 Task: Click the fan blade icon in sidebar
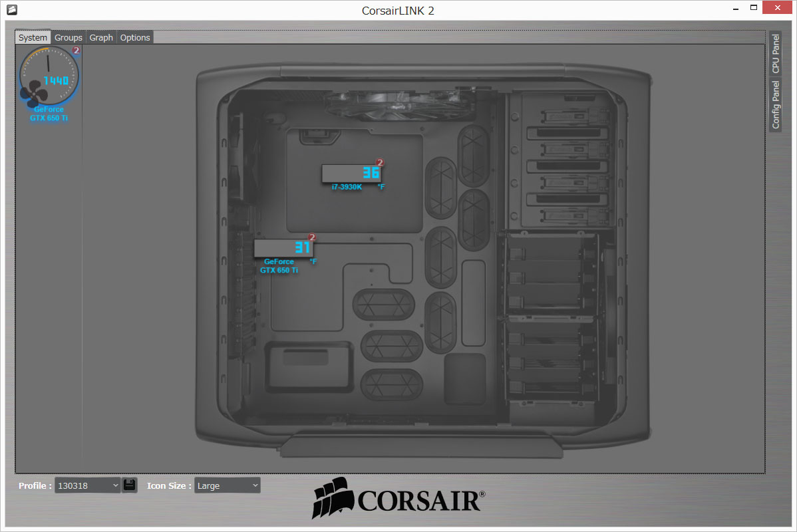pos(34,94)
